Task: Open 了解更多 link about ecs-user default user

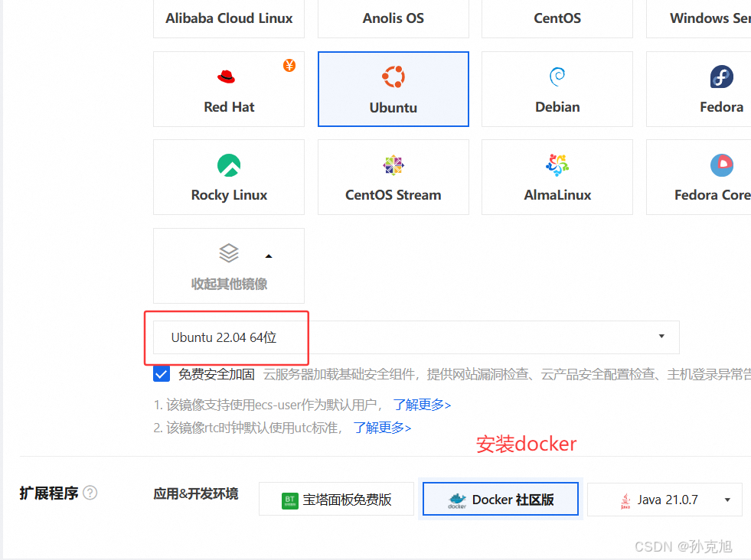Action: tap(422, 405)
